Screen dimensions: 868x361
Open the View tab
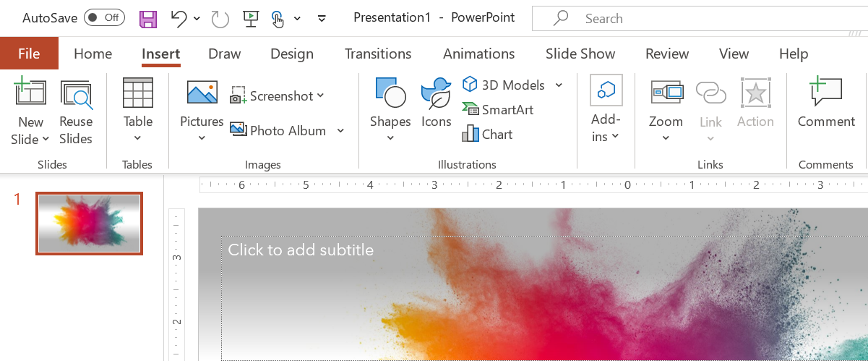(734, 54)
